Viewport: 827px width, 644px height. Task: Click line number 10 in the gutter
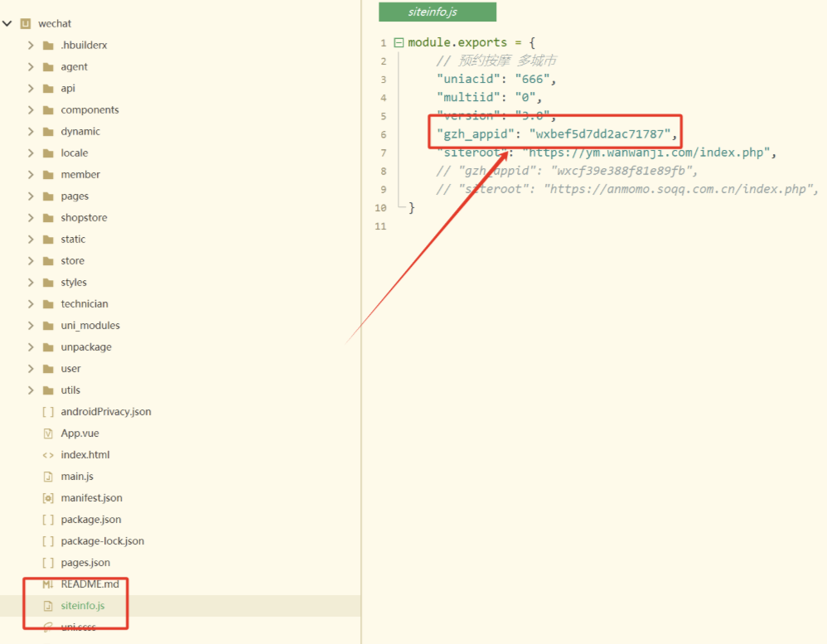(x=382, y=207)
